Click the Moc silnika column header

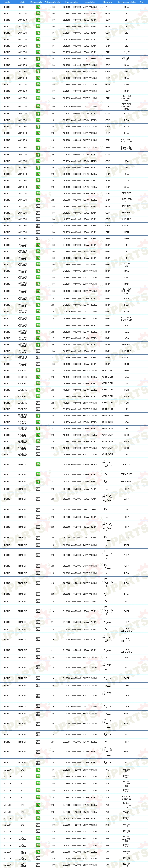pyautogui.click(x=90, y=2)
